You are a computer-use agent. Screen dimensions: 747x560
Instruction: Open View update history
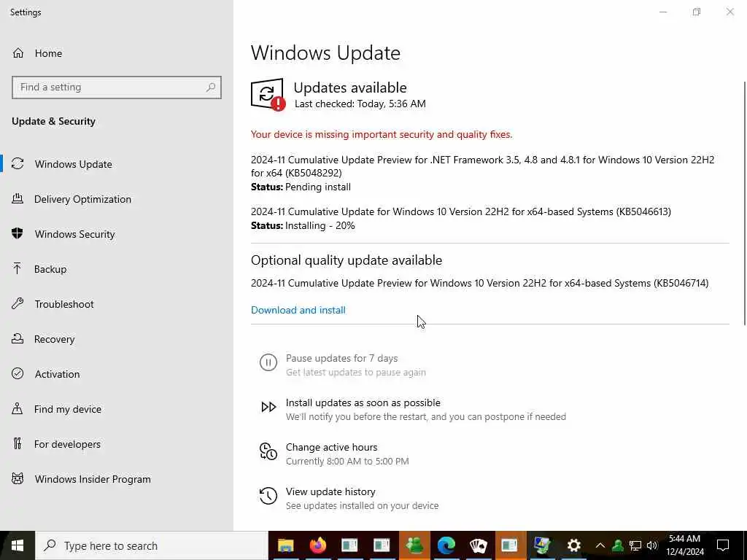click(x=330, y=491)
